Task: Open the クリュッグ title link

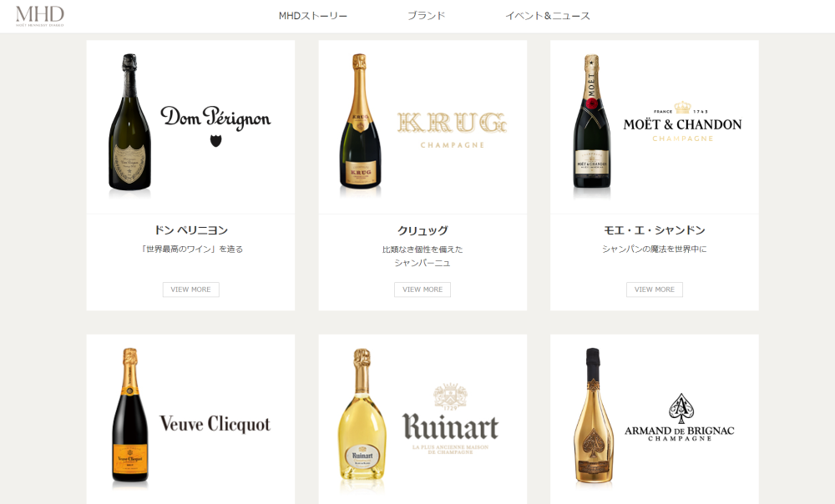Action: [x=423, y=230]
